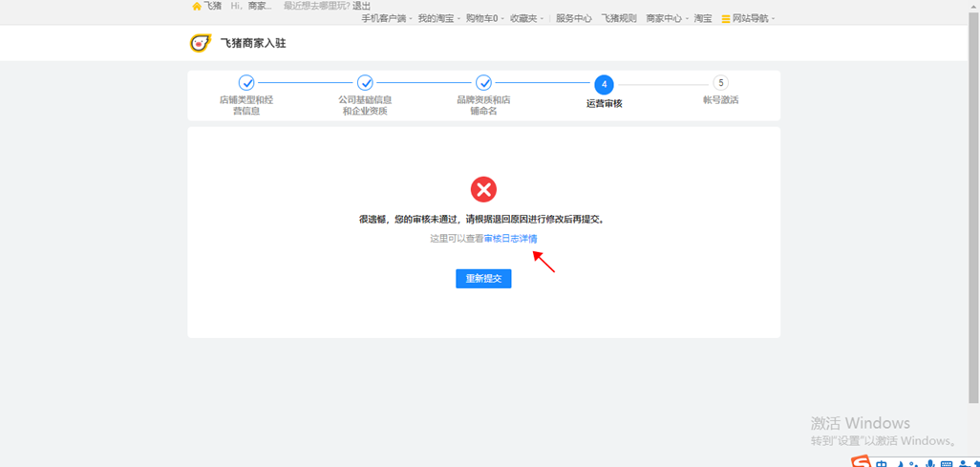Click the 运营审核 step label
Viewport: 980px width, 467px height.
pos(605,104)
